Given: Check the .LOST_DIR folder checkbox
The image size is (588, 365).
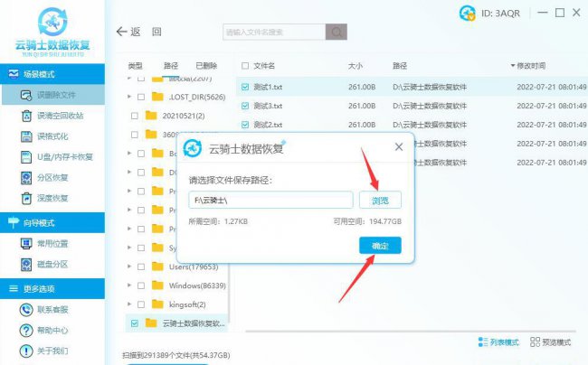Looking at the screenshot, I should point(141,97).
